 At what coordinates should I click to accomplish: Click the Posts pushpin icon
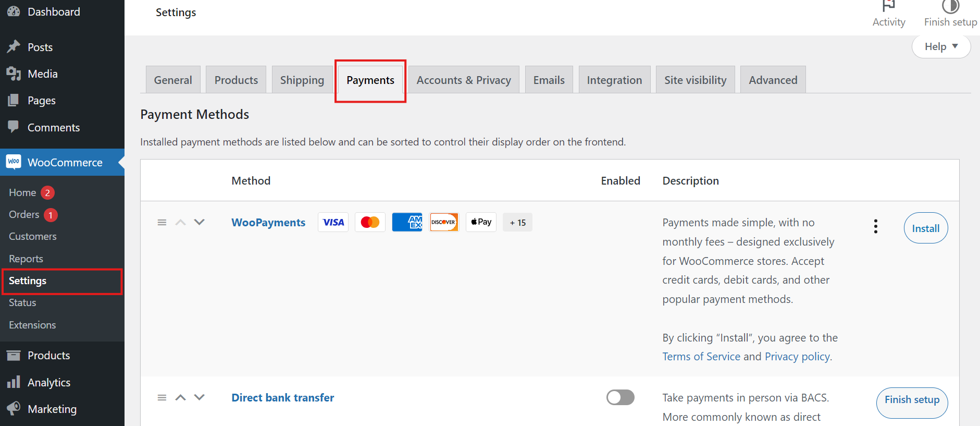tap(14, 47)
